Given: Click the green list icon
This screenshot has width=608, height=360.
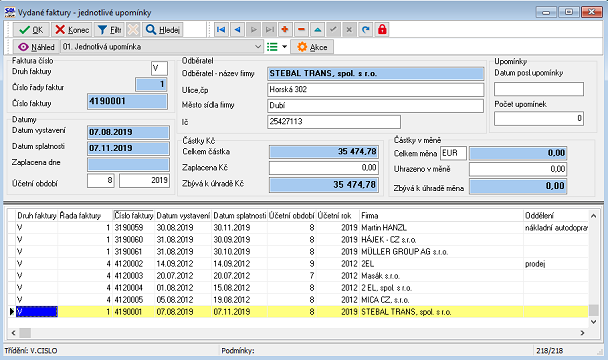Looking at the screenshot, I should (272, 47).
